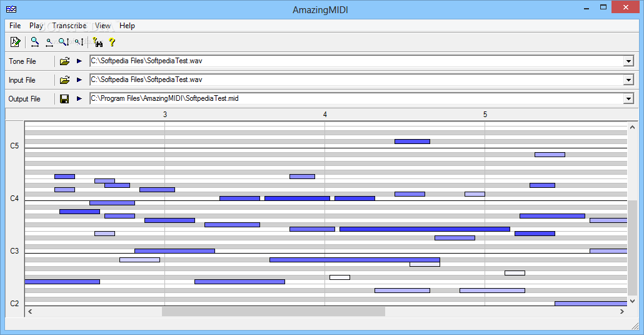The image size is (644, 335).
Task: Click the C5 pitch label
Action: (14, 146)
